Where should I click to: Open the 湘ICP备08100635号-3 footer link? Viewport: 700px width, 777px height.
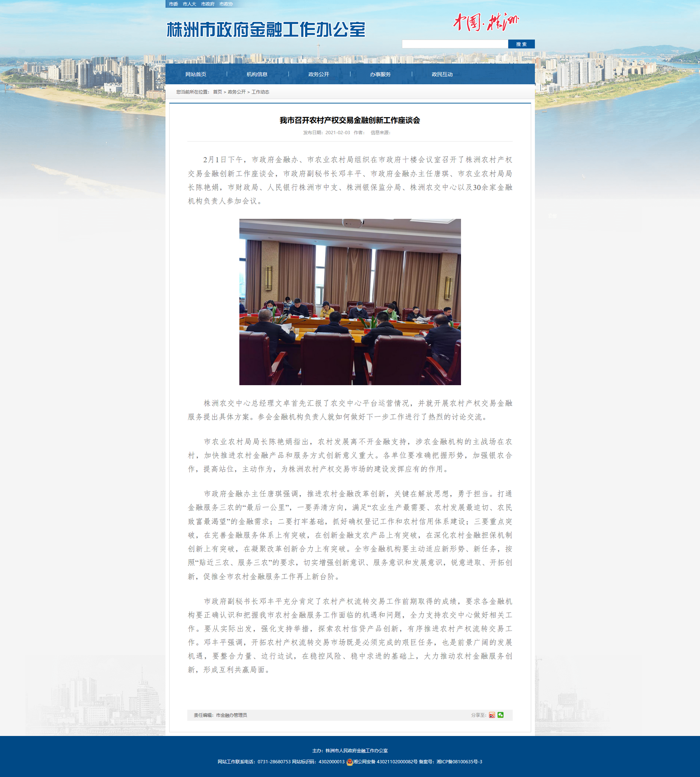[x=459, y=761]
